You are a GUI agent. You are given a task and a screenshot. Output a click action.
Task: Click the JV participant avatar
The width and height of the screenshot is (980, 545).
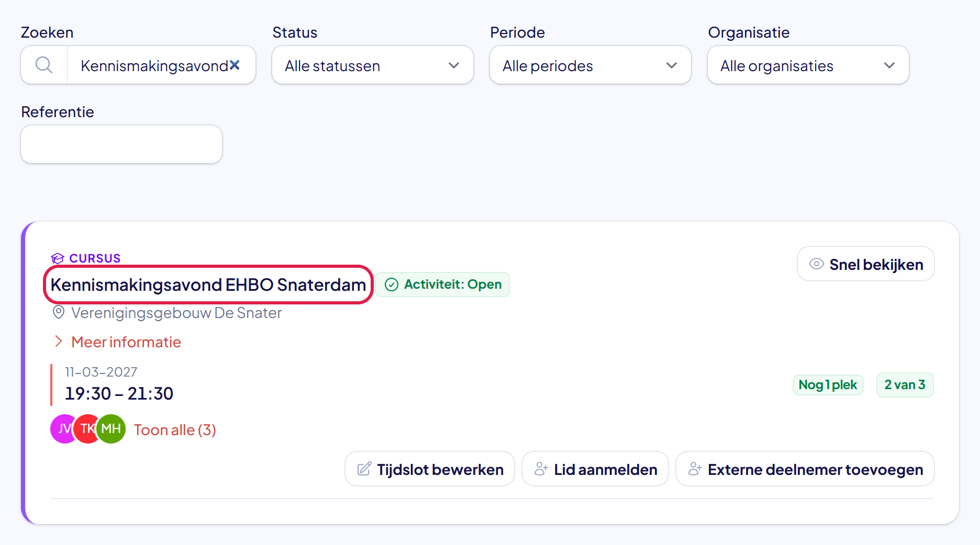pos(62,429)
